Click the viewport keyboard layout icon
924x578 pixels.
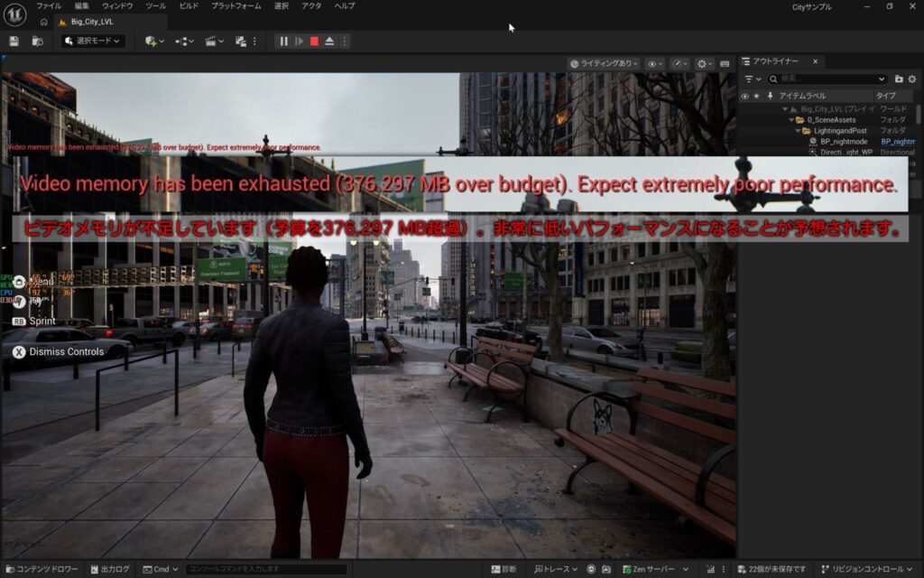coord(725,63)
